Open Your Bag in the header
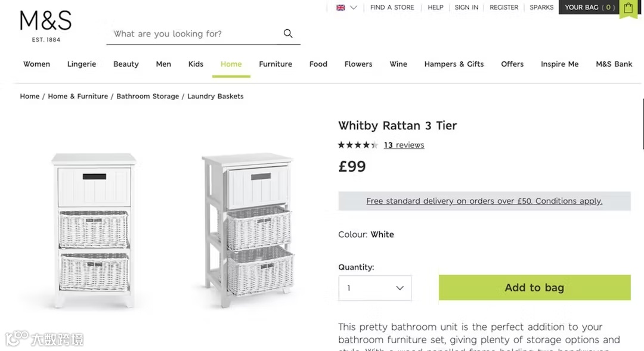644x351 pixels. pyautogui.click(x=589, y=8)
